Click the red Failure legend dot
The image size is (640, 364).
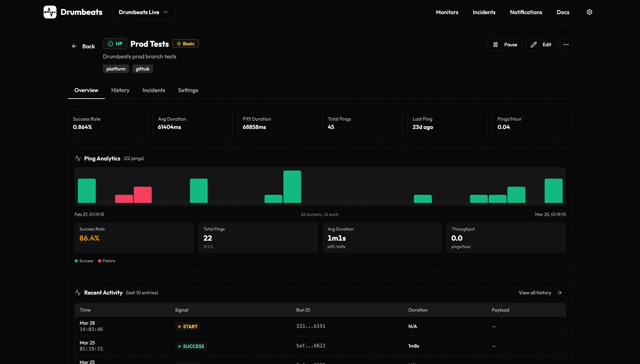click(x=100, y=261)
